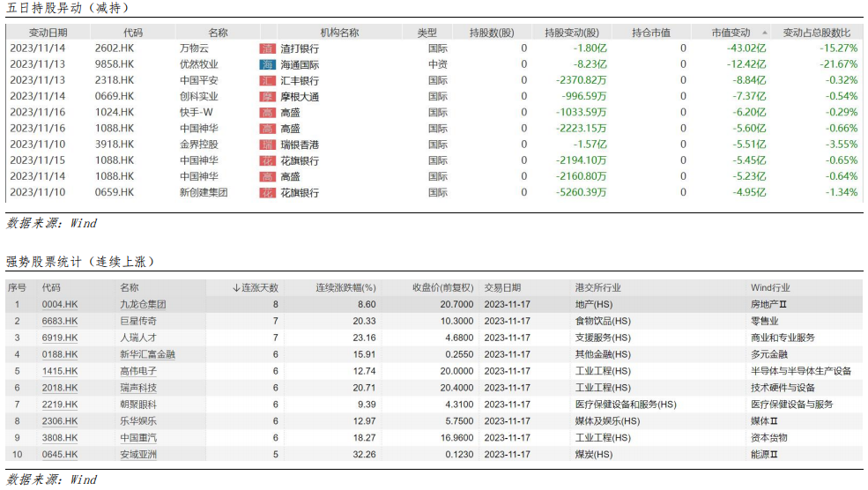The width and height of the screenshot is (868, 490).
Task: Open the 新华汇富金融 stock name link
Action: pyautogui.click(x=147, y=354)
